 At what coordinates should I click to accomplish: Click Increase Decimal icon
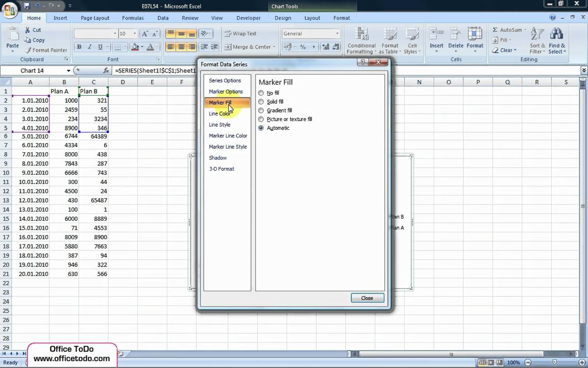click(326, 47)
